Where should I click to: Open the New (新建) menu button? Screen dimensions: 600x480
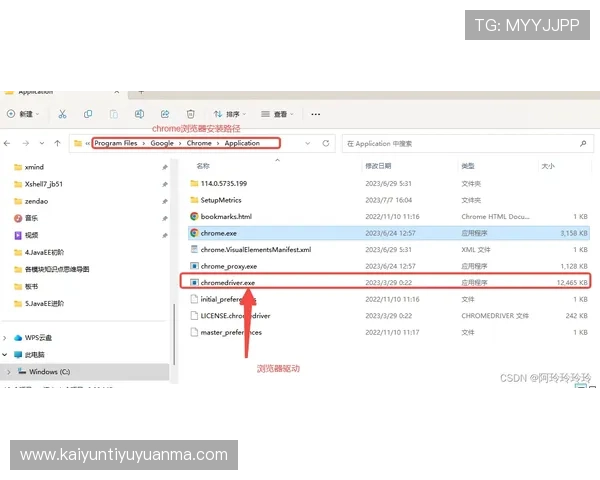tap(23, 114)
